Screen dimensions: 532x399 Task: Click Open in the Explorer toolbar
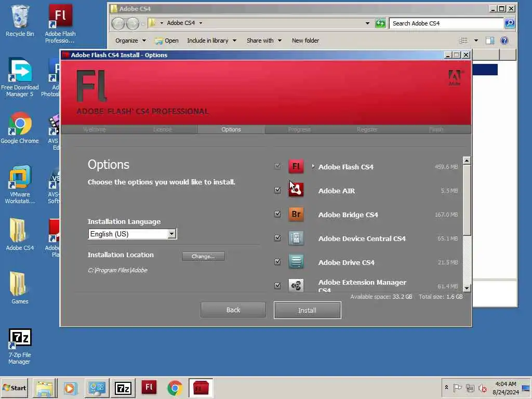(x=167, y=41)
